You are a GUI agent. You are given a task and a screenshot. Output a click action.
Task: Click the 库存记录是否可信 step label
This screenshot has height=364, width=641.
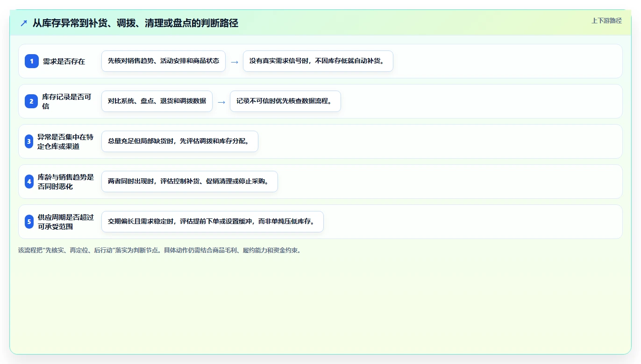pos(67,101)
